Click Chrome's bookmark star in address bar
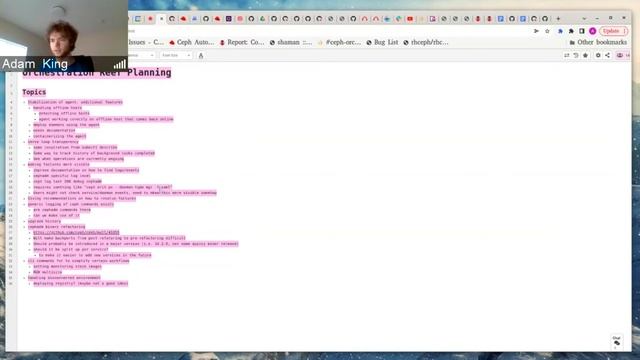This screenshot has height=360, width=640. [547, 31]
